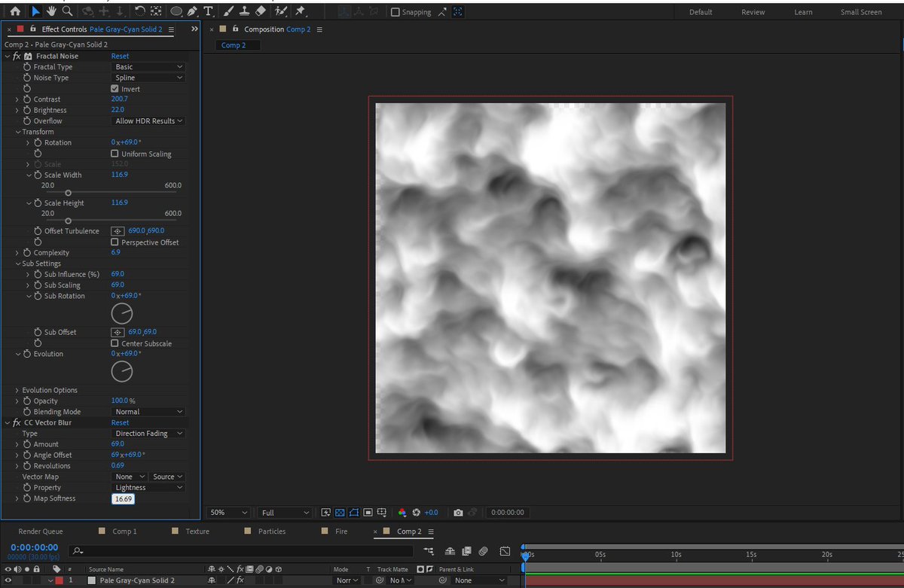904x588 pixels.
Task: Select the Puppet Pin tool
Action: point(301,11)
